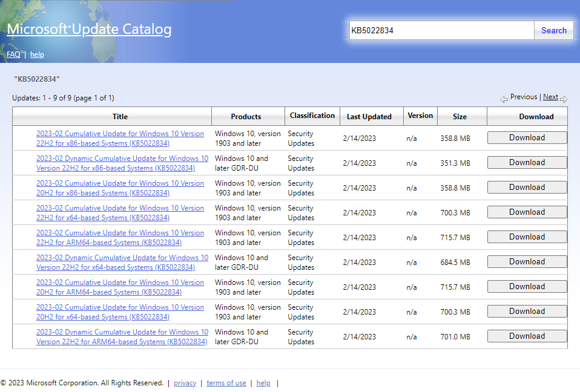Screen dimensions: 580x392
Task: Click the copyright 2023 Microsoft Corporation text
Action: tap(82, 383)
